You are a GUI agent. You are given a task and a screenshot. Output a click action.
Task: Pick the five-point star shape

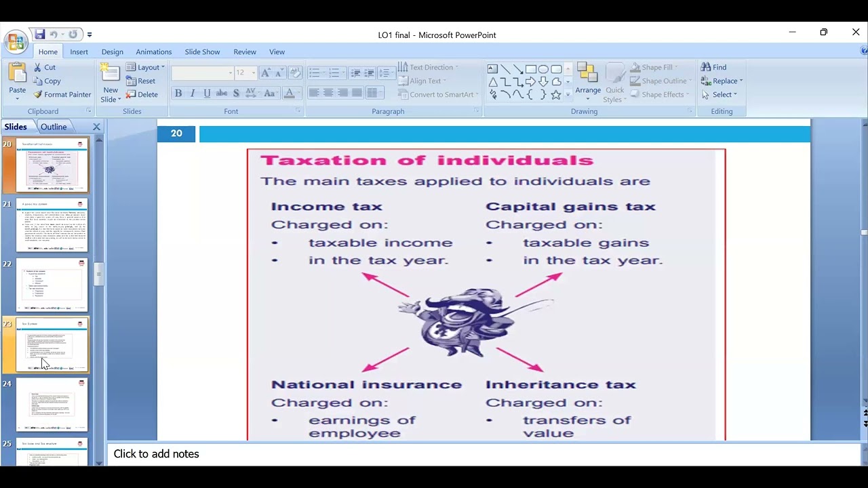556,94
